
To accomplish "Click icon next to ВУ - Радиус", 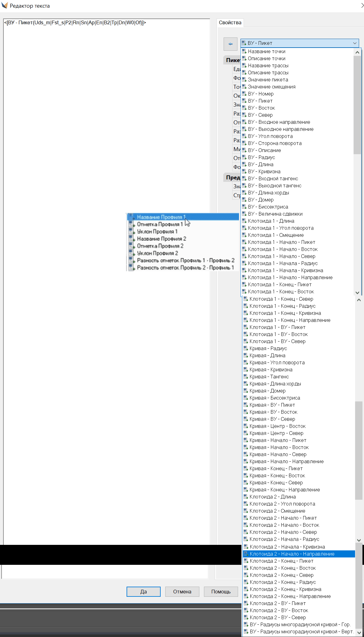I will 244,157.
